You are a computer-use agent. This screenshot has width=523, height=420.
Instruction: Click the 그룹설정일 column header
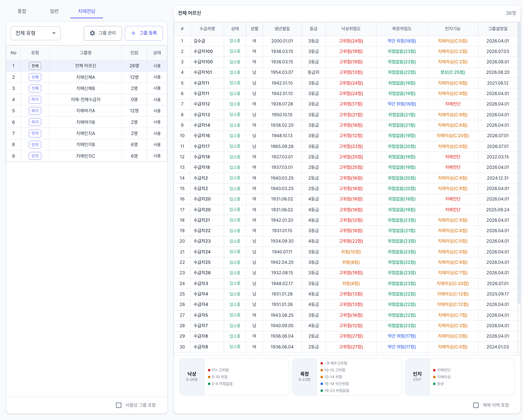coord(498,29)
